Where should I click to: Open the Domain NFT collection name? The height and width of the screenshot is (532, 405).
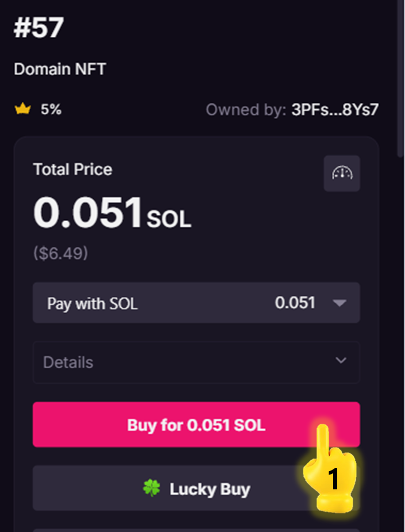(x=60, y=70)
